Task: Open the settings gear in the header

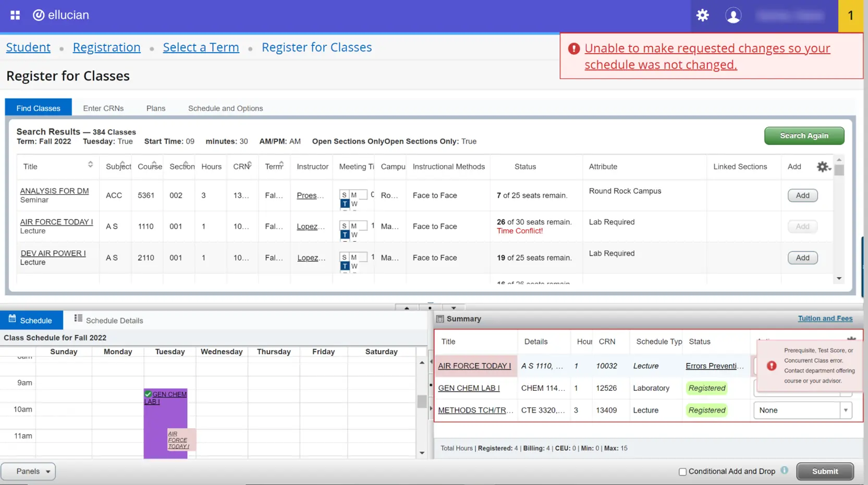Action: click(703, 15)
